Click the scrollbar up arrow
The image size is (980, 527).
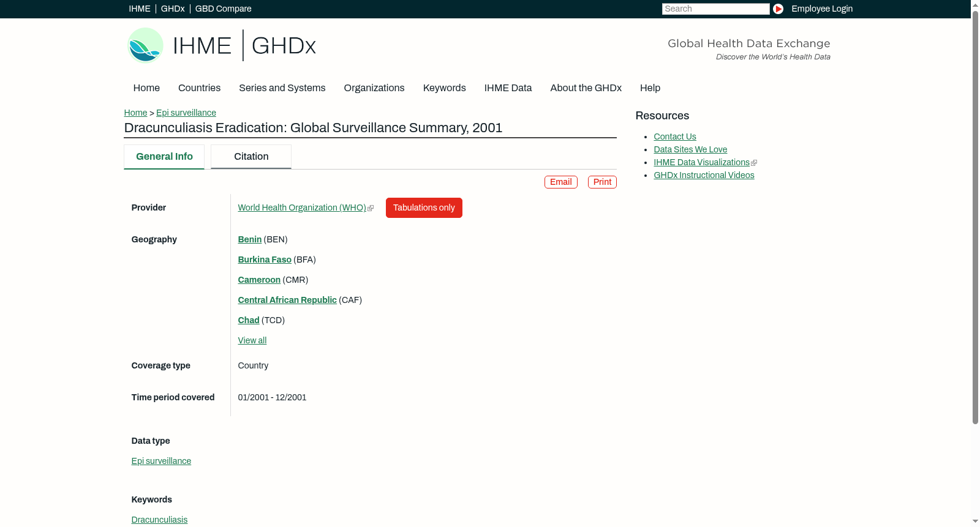[975, 4]
